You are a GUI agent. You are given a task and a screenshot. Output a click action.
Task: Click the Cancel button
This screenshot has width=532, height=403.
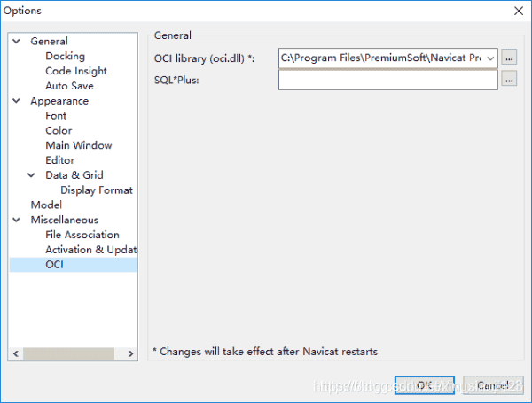[493, 385]
